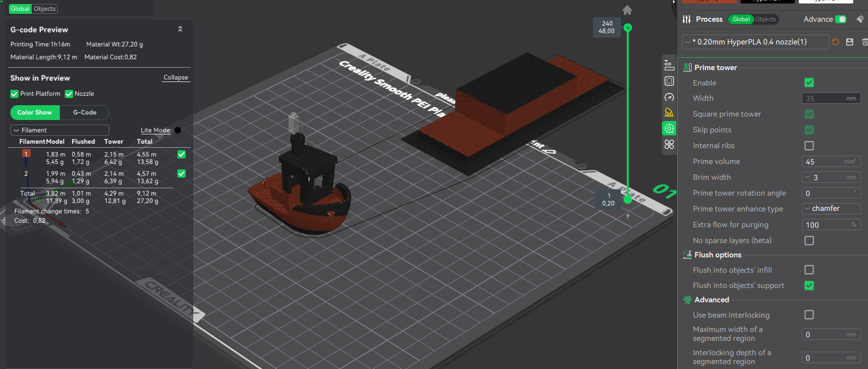The height and width of the screenshot is (369, 868).
Task: Save the process preset with the floppy icon
Action: click(850, 42)
